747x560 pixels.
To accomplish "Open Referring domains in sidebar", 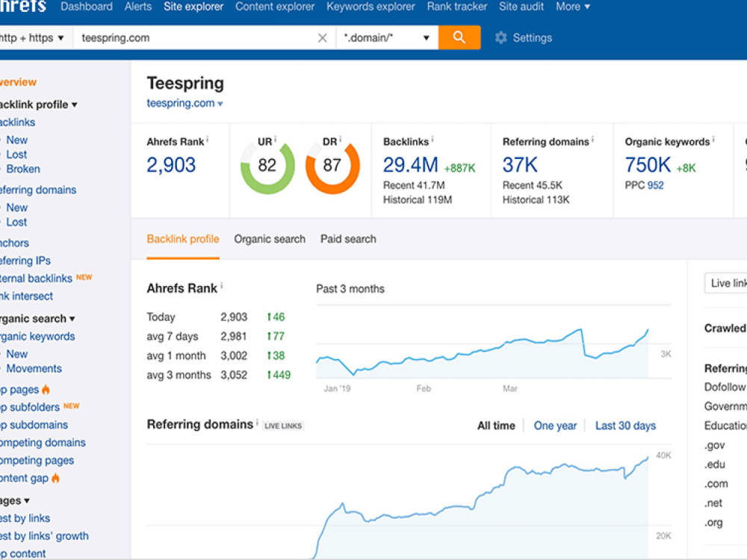I will coord(38,190).
